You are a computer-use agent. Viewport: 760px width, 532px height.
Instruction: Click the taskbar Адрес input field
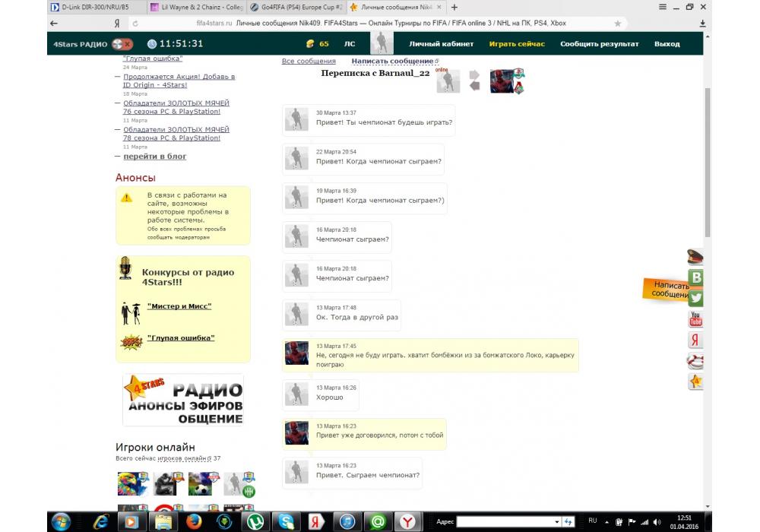tap(505, 521)
